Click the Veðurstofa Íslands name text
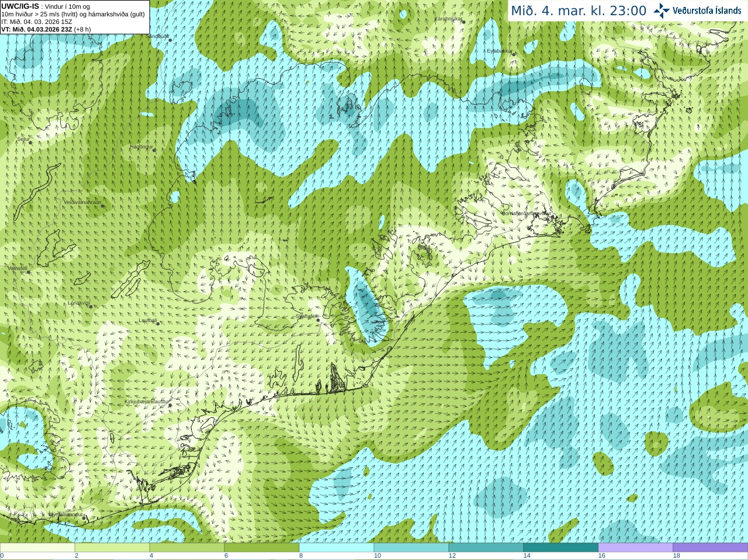Image resolution: width=748 pixels, height=560 pixels. point(707,11)
